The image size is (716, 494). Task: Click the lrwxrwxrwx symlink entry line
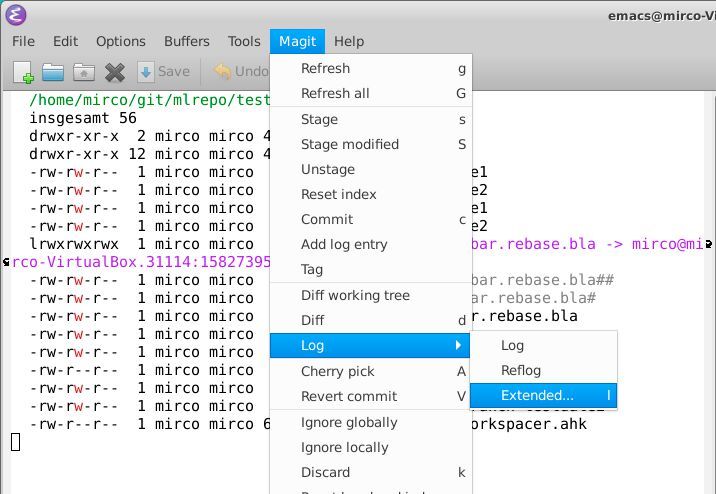pyautogui.click(x=141, y=244)
